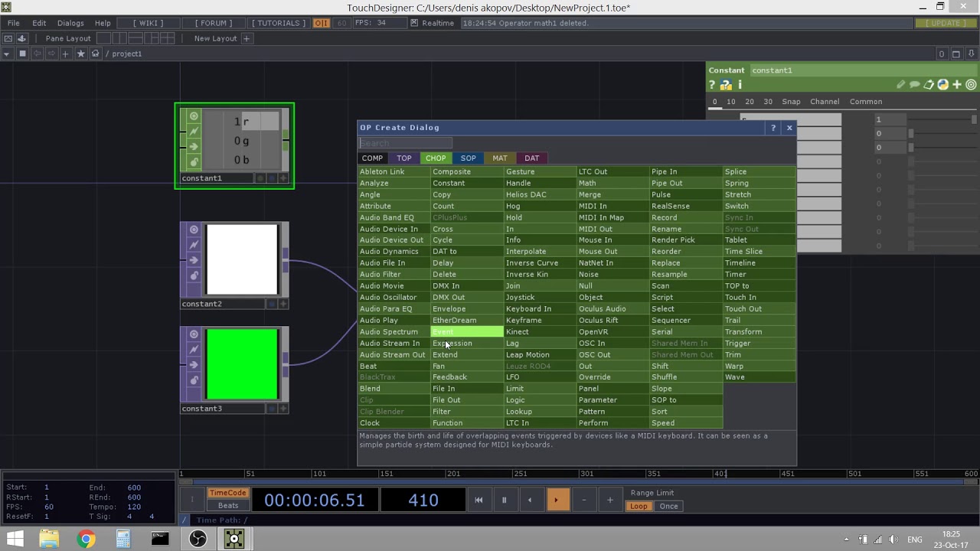Open the Channel page in parameter panel
Screen dimensions: 980x551
point(825,102)
